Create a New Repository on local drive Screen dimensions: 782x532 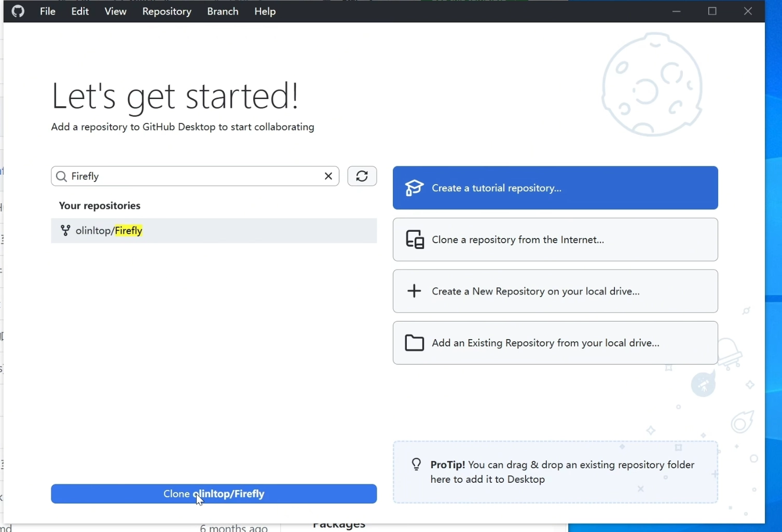click(555, 291)
